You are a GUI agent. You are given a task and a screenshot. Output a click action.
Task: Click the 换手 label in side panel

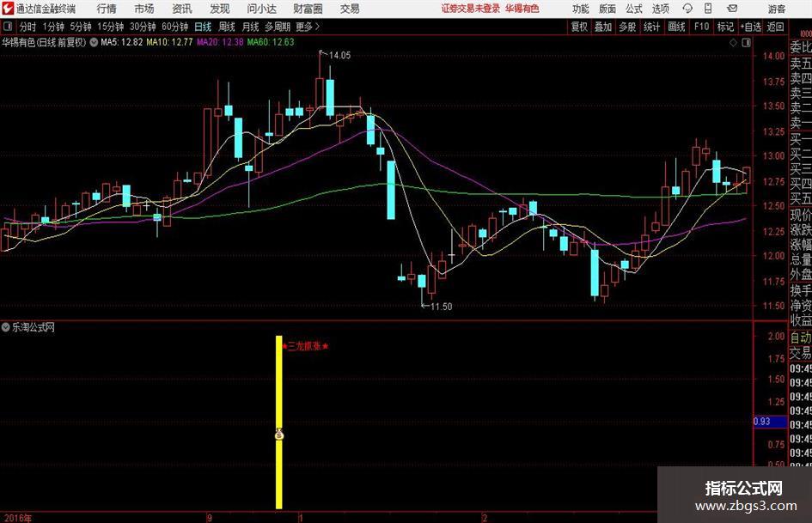point(801,290)
